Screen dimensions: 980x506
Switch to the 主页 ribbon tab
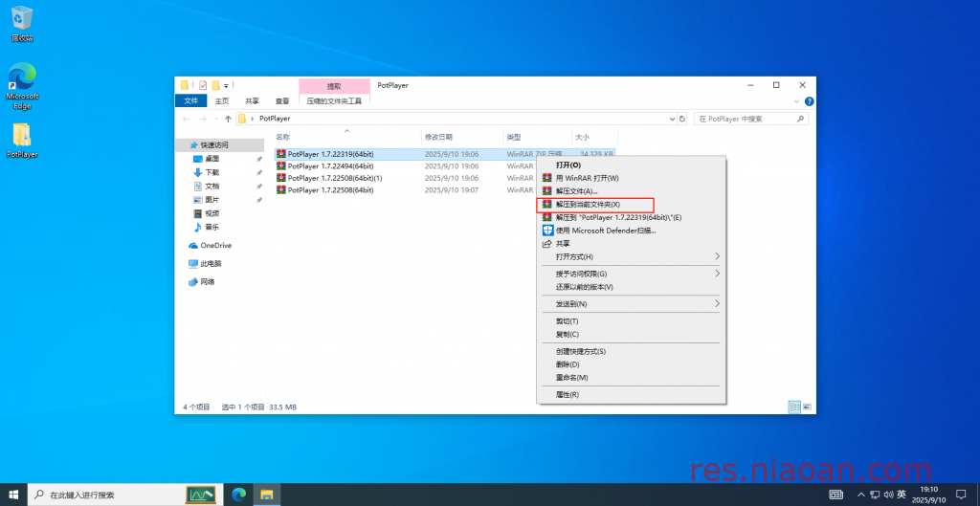[222, 100]
